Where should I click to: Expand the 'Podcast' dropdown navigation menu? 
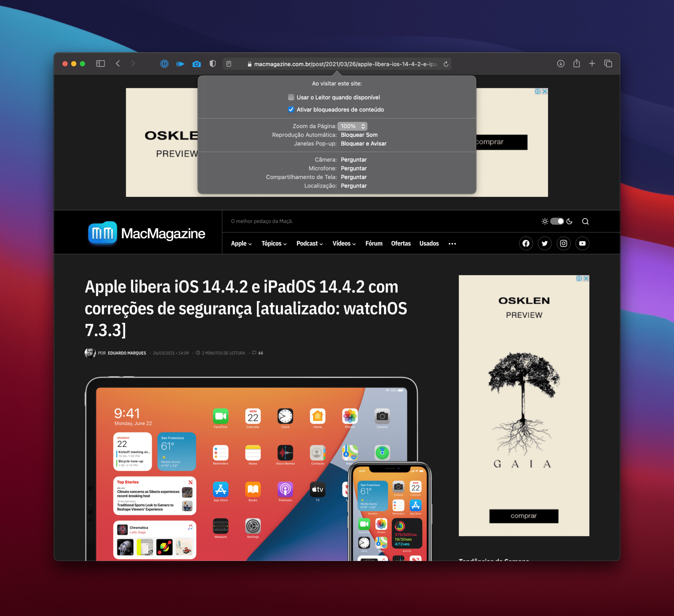[309, 243]
